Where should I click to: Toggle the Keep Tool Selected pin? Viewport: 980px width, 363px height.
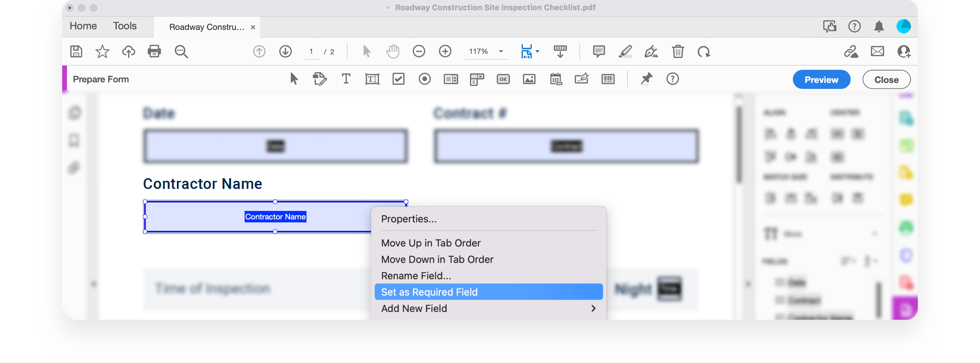pos(646,79)
